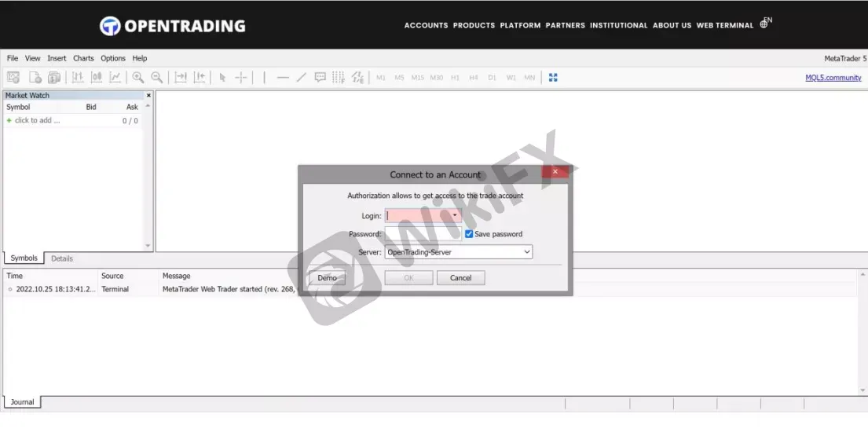Open ABOUT US in site navigation

pos(672,25)
